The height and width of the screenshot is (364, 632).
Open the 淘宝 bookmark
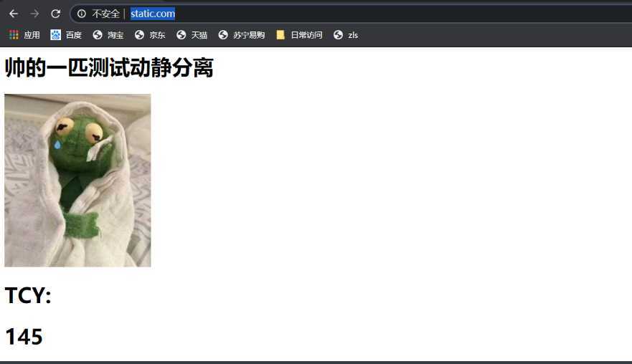[108, 35]
